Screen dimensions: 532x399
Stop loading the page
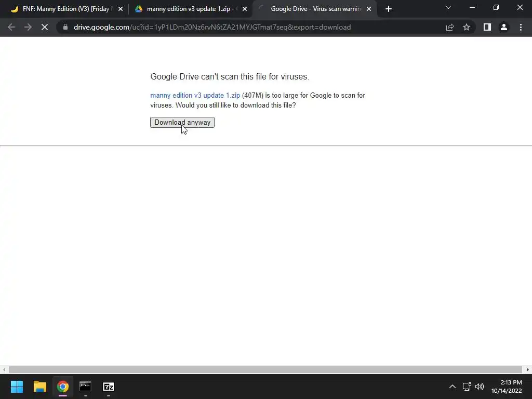(x=45, y=27)
